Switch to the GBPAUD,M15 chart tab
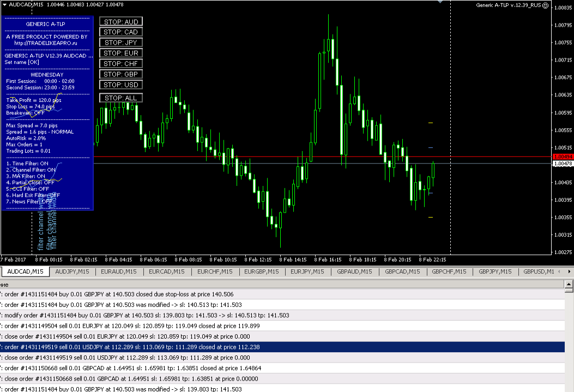574x392 pixels. coord(354,272)
